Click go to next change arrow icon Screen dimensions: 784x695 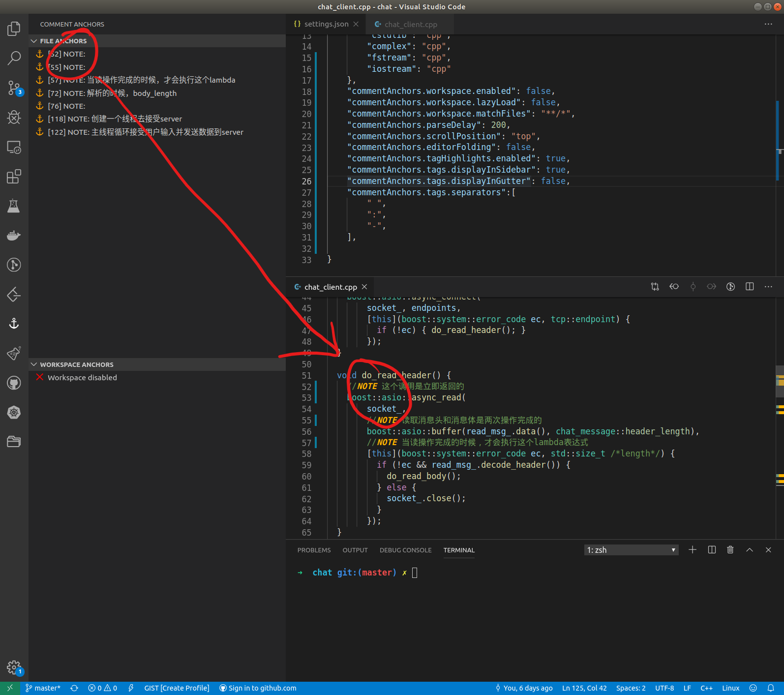[x=712, y=287]
